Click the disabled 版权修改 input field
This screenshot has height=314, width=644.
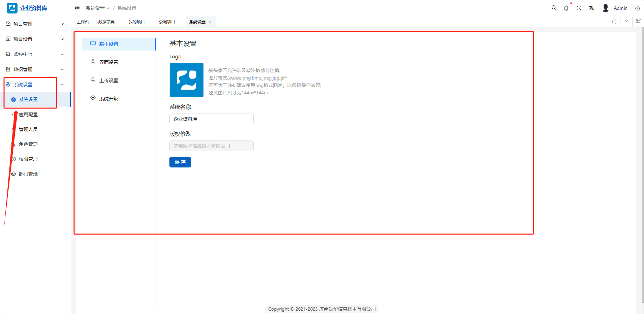tap(212, 146)
